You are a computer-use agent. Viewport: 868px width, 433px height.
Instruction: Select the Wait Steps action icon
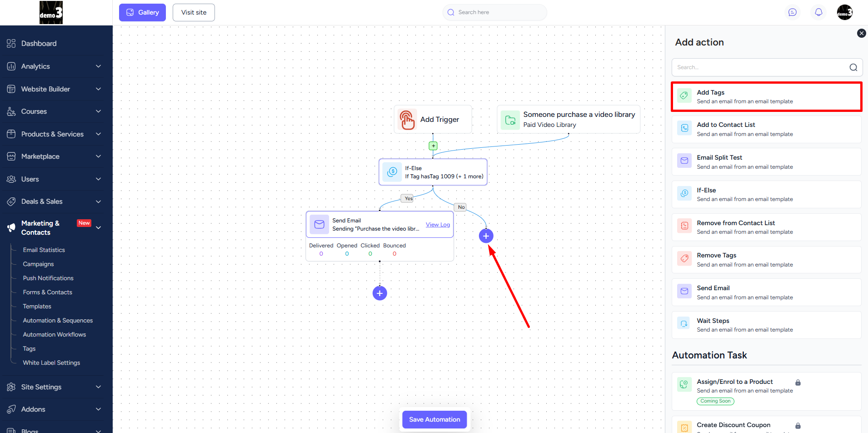(684, 324)
